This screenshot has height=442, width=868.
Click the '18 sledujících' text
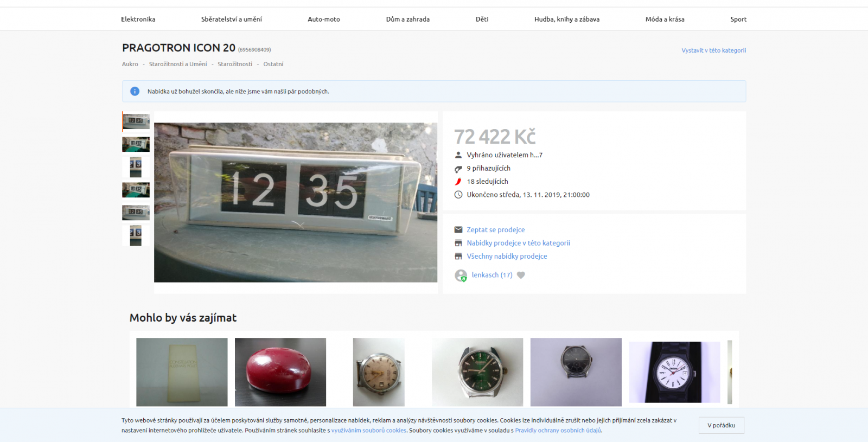tap(487, 182)
